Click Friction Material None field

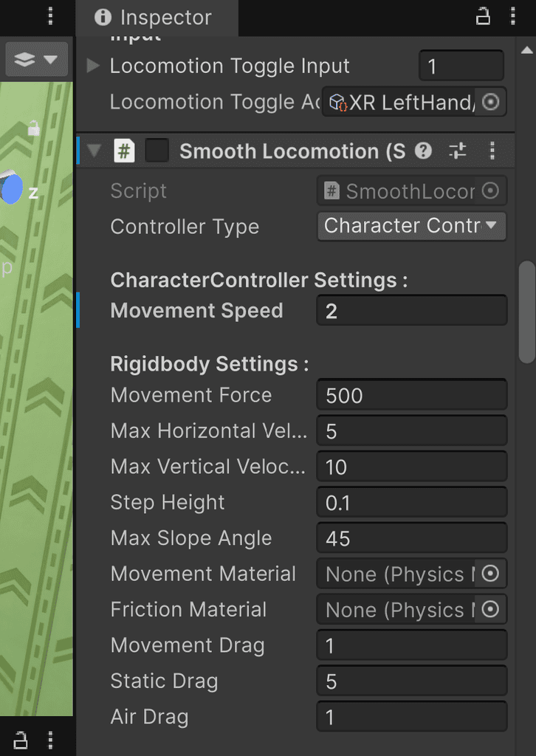[x=396, y=609]
